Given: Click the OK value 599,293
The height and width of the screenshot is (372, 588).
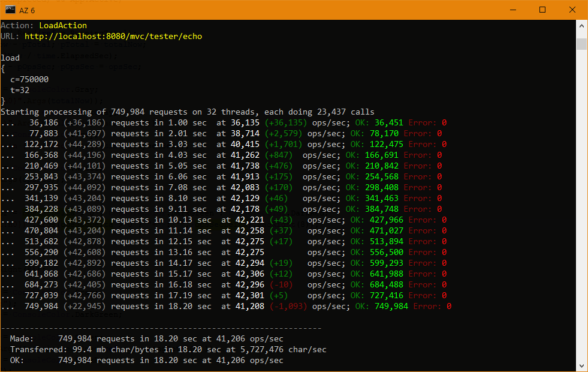Looking at the screenshot, I should tap(386, 263).
